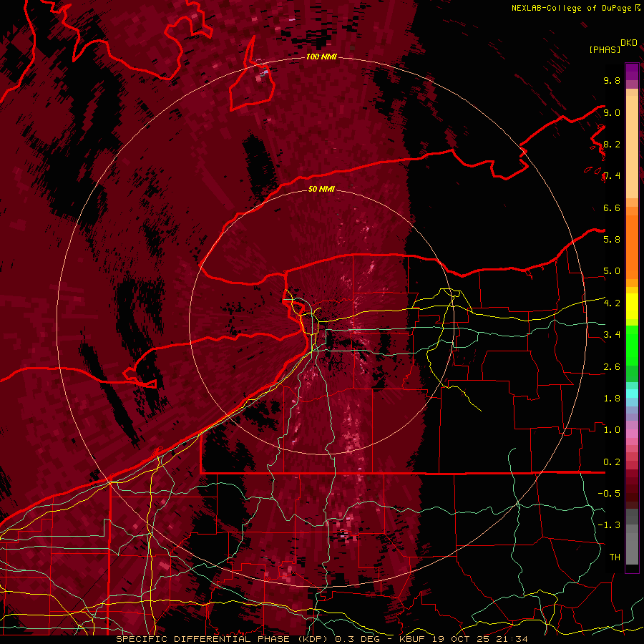
Task: Click the 5.8 scale value
Action: coord(612,240)
